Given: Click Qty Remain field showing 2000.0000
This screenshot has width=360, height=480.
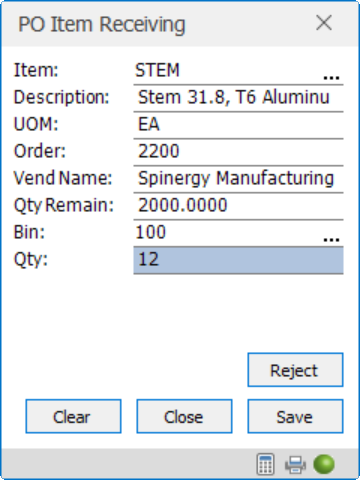Looking at the screenshot, I should coord(238,206).
